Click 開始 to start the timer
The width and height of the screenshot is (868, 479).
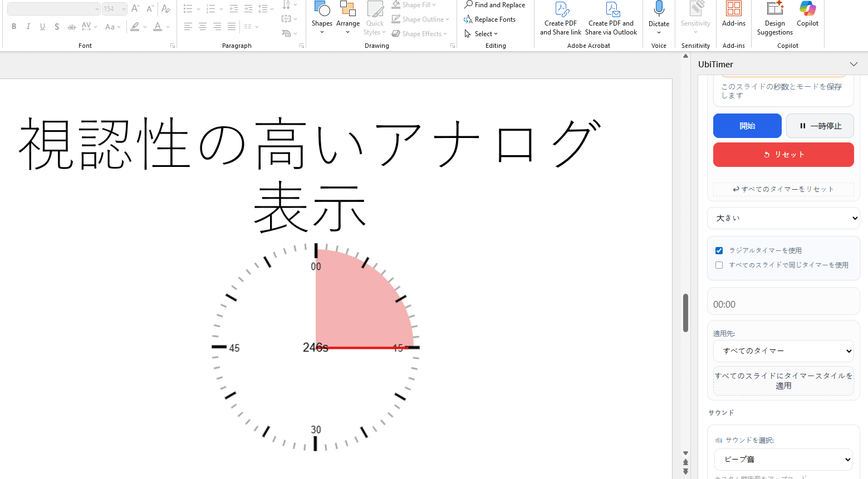coord(747,126)
